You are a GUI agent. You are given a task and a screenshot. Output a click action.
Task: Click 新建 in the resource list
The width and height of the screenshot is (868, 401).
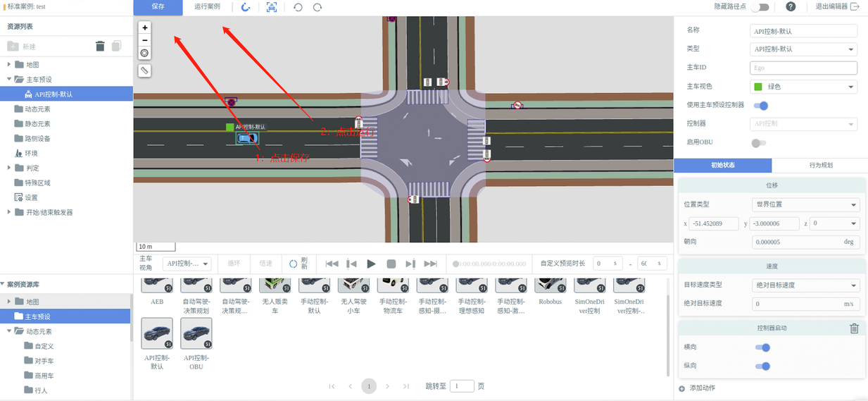[21, 47]
